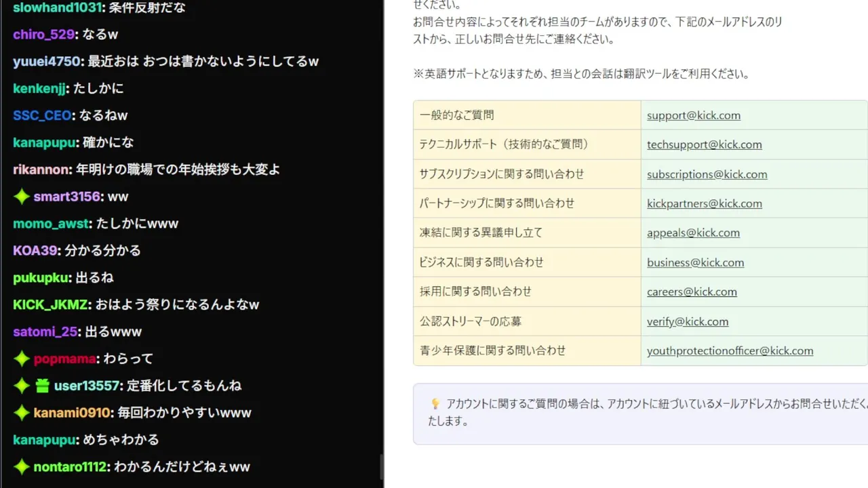868x488 pixels.
Task: Click the "ビジネスに関する問い合わせ" table cell
Action: (527, 262)
